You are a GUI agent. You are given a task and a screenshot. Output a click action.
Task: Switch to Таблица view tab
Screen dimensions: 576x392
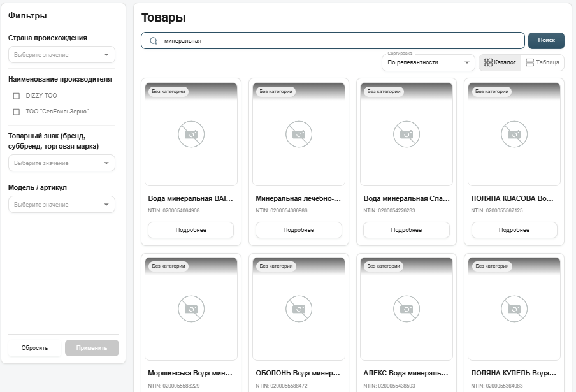pyautogui.click(x=543, y=62)
